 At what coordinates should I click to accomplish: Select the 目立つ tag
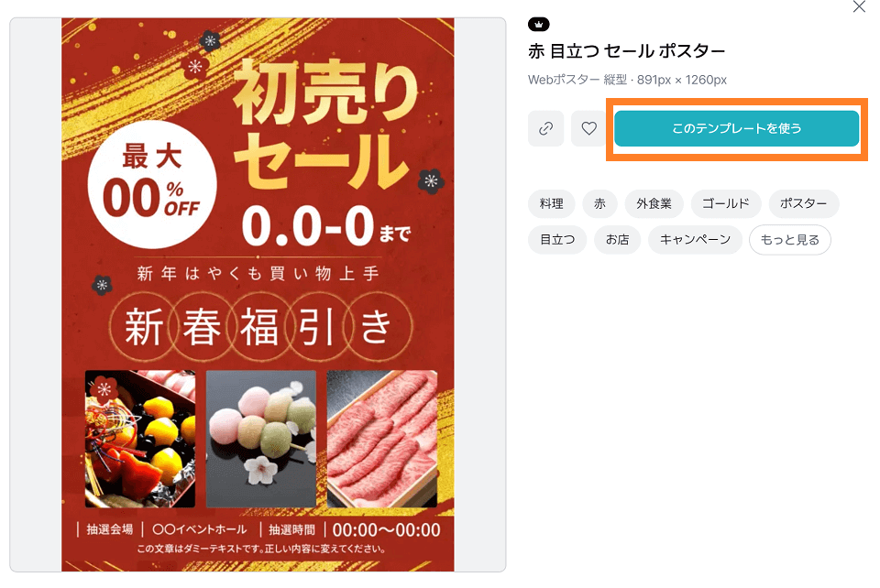coord(557,240)
